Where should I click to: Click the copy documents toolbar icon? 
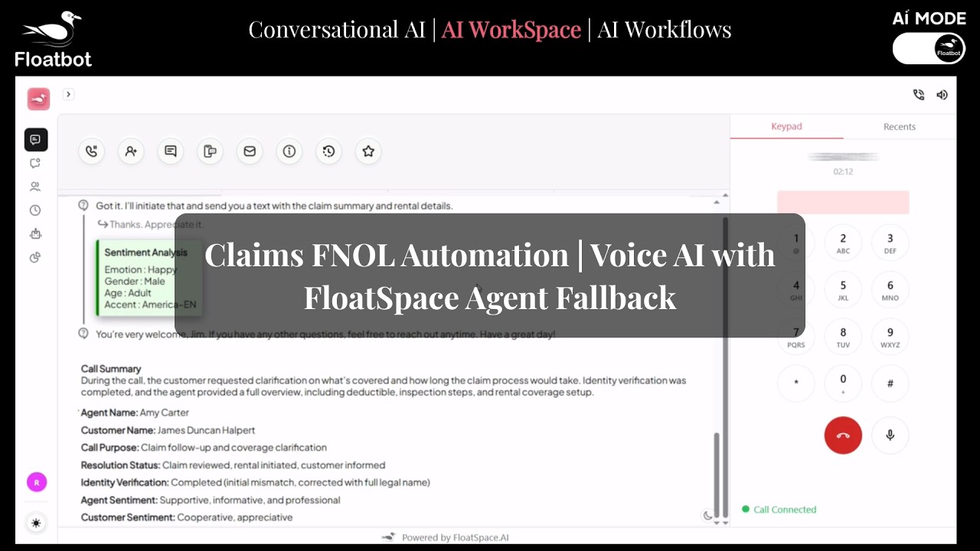click(210, 152)
